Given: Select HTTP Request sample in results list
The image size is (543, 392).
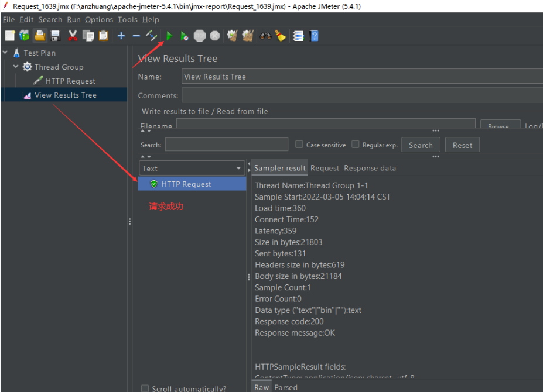Looking at the screenshot, I should 192,184.
